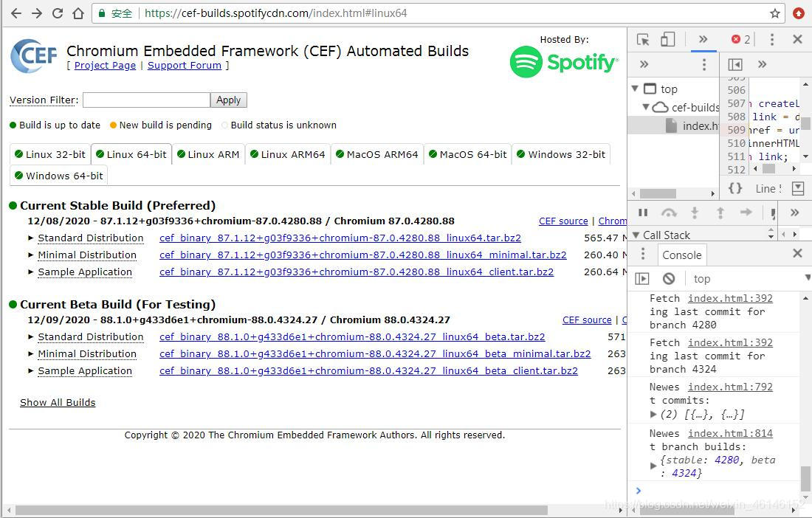Viewport: 812px width, 518px height.
Task: Activate DevTools inspect element tool
Action: 643,39
